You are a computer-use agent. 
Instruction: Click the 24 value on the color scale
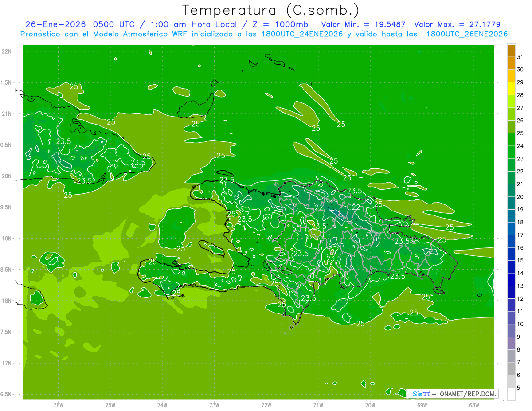[520, 146]
